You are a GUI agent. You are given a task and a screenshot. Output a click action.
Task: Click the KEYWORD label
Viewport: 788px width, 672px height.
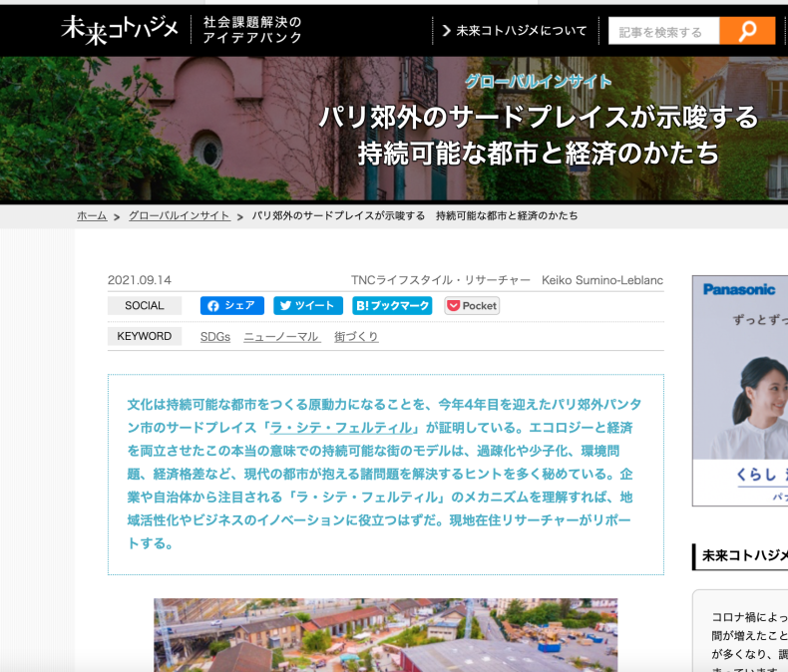pos(145,336)
